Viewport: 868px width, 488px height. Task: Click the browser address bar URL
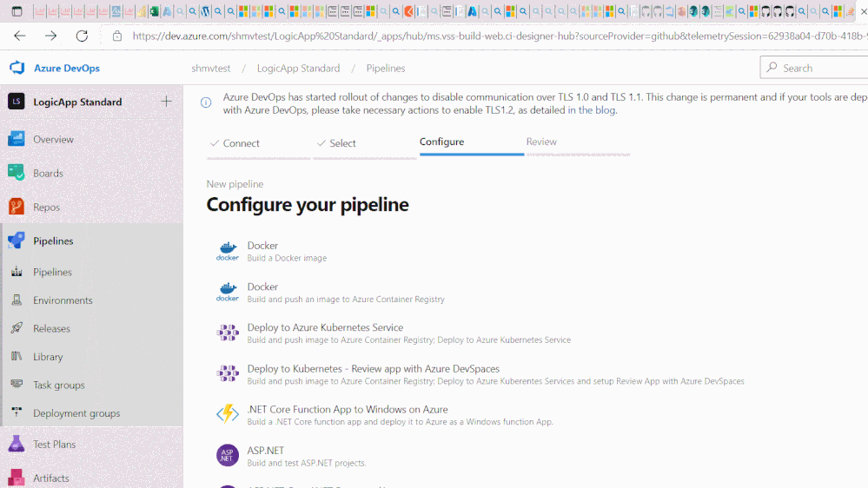[x=498, y=36]
